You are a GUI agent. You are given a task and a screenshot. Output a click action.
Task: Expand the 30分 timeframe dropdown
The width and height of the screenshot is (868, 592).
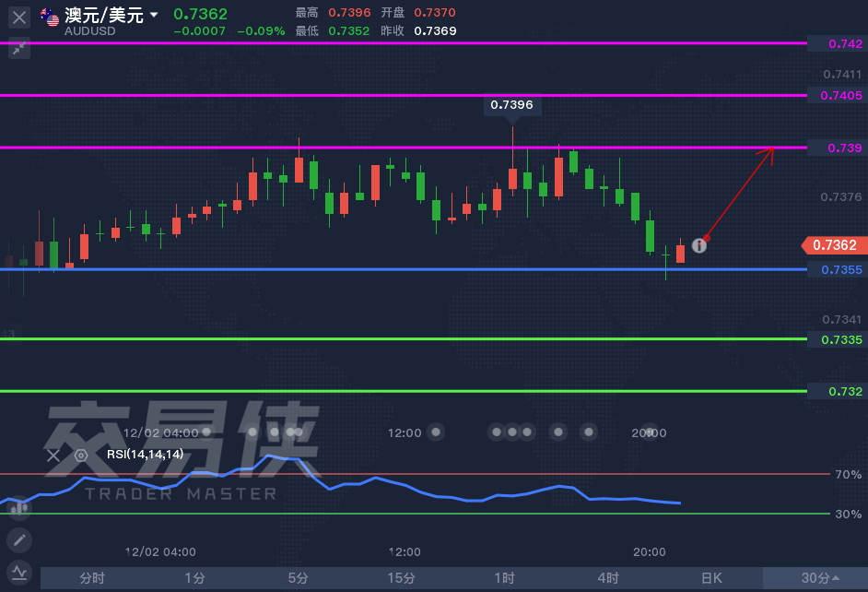coord(815,578)
